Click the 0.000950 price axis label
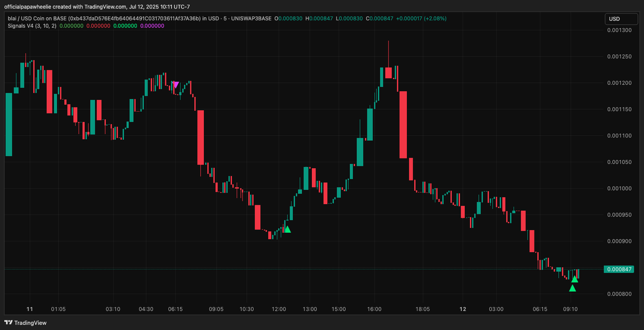The width and height of the screenshot is (644, 330). [619, 214]
